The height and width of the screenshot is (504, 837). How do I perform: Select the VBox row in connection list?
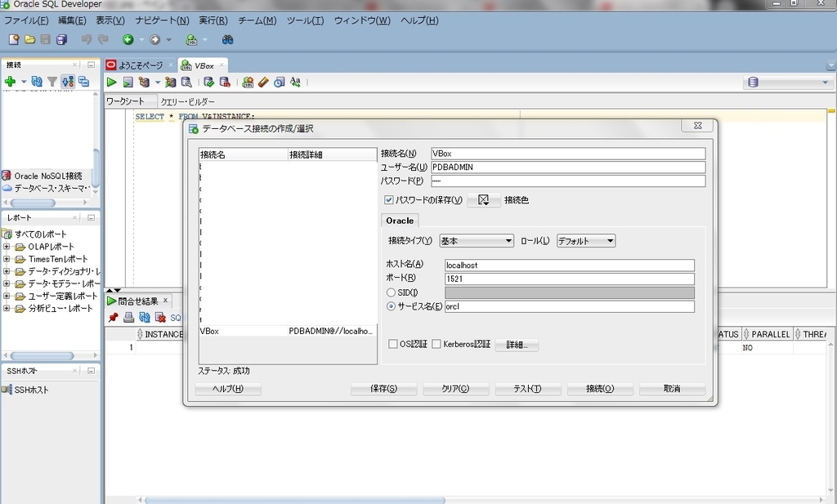[288, 331]
